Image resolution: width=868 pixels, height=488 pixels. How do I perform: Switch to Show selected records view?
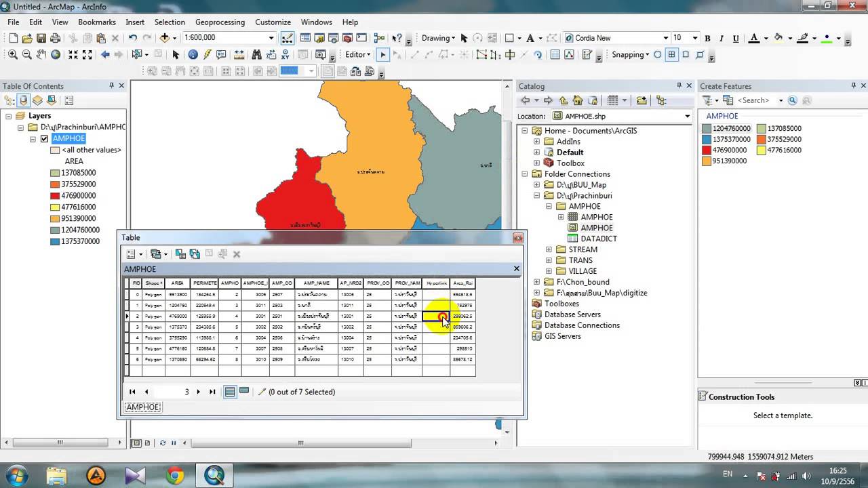(x=244, y=392)
